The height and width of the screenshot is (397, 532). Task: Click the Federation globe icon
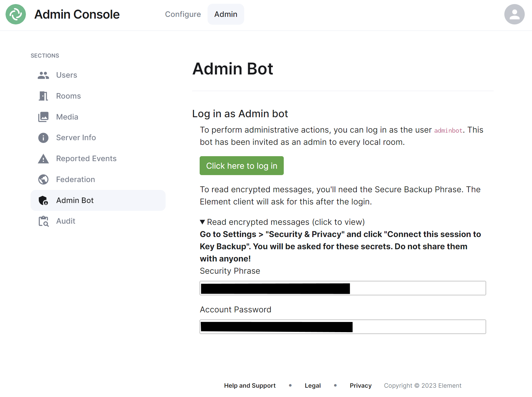tap(43, 179)
